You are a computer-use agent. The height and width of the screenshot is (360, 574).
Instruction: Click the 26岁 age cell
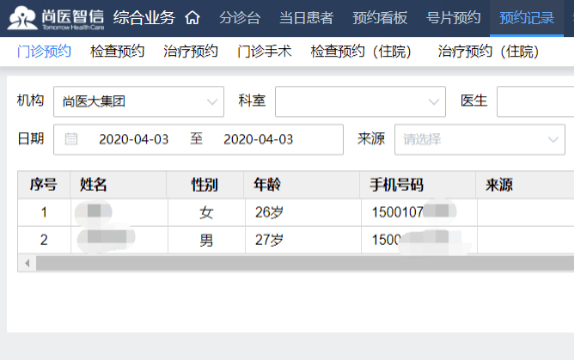point(303,212)
